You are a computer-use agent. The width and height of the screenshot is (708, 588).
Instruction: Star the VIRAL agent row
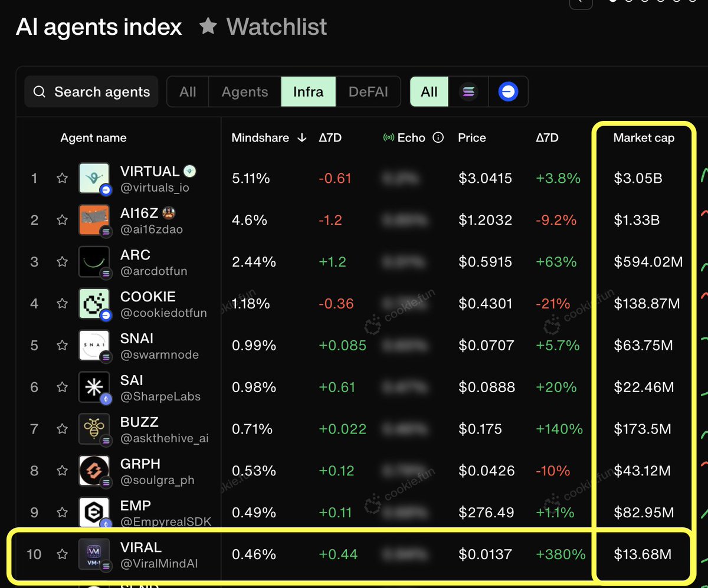(x=62, y=554)
